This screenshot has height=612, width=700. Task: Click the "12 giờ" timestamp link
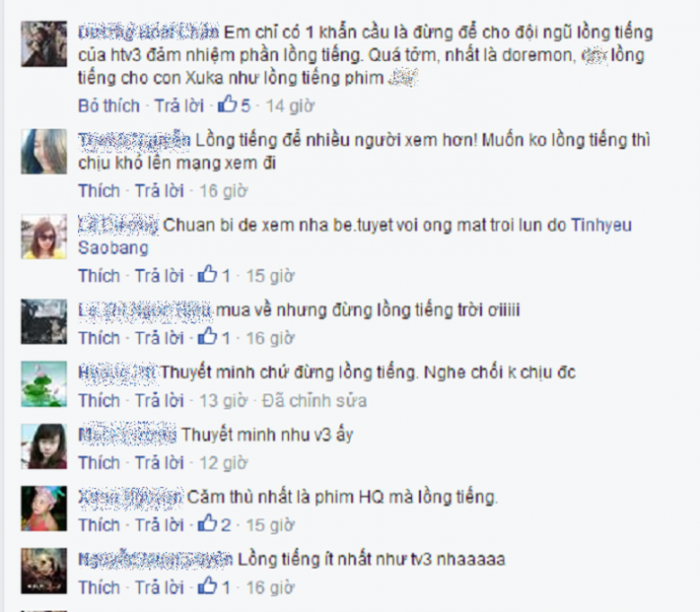click(x=223, y=462)
